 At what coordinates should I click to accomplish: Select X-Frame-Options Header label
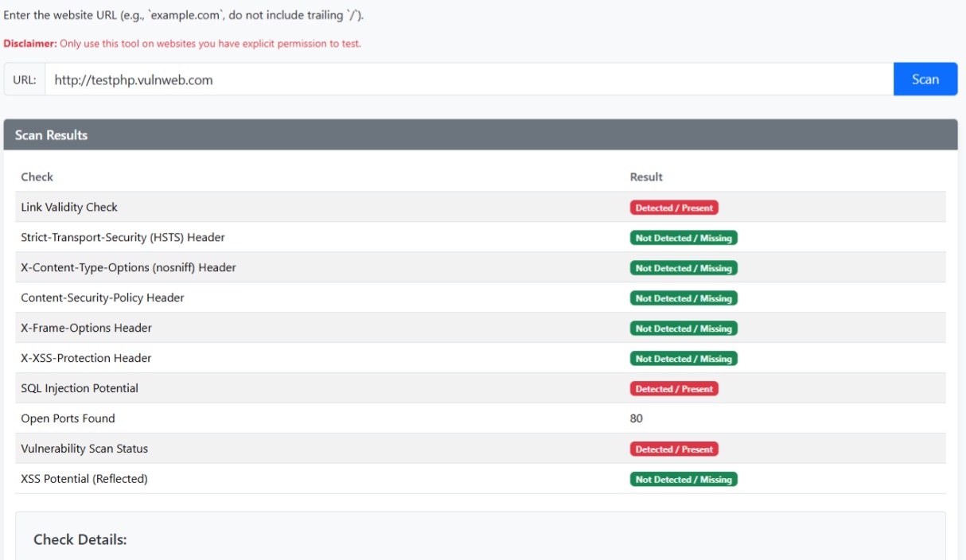click(x=86, y=328)
